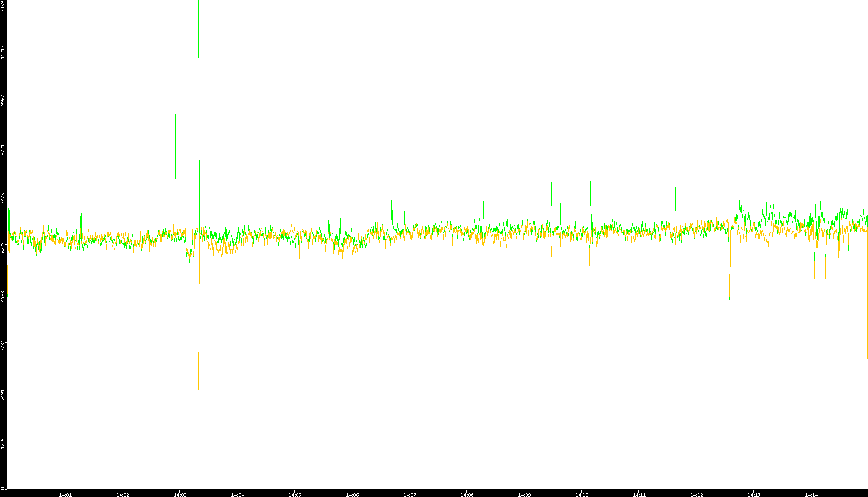This screenshot has height=497, width=868.
Task: Click the peak of the tallest green spike
Action: pyautogui.click(x=199, y=44)
